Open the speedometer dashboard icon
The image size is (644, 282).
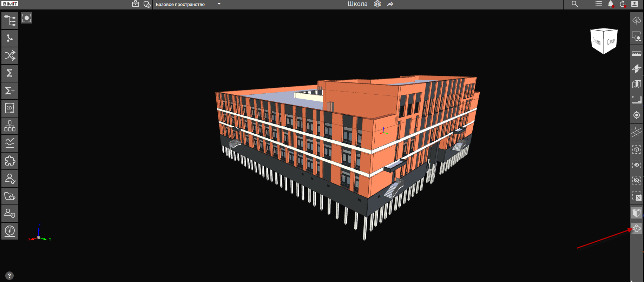click(10, 231)
